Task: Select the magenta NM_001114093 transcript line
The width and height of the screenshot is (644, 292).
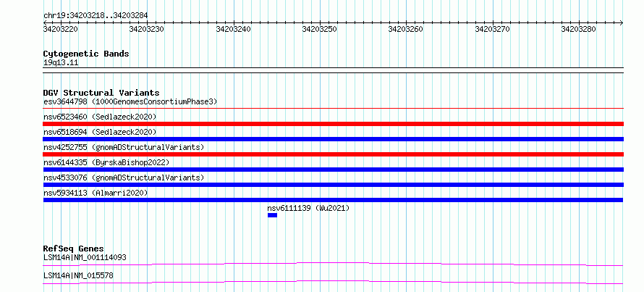Action: tap(333, 264)
